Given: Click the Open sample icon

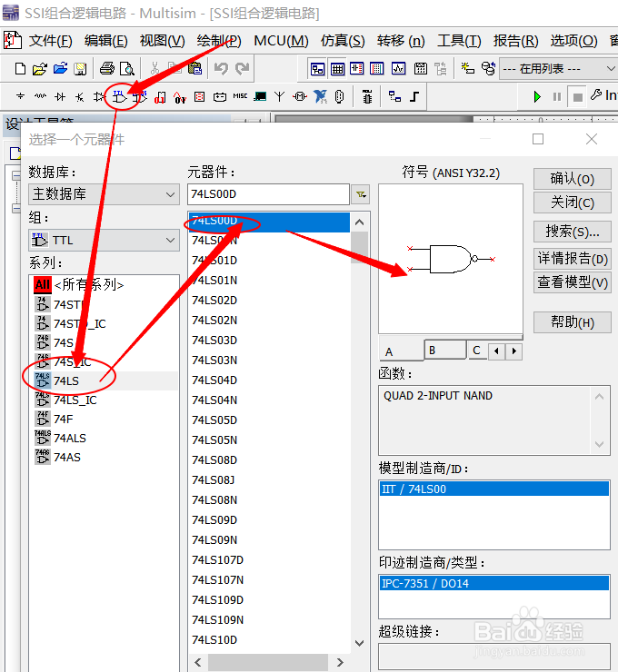Looking at the screenshot, I should 60,69.
